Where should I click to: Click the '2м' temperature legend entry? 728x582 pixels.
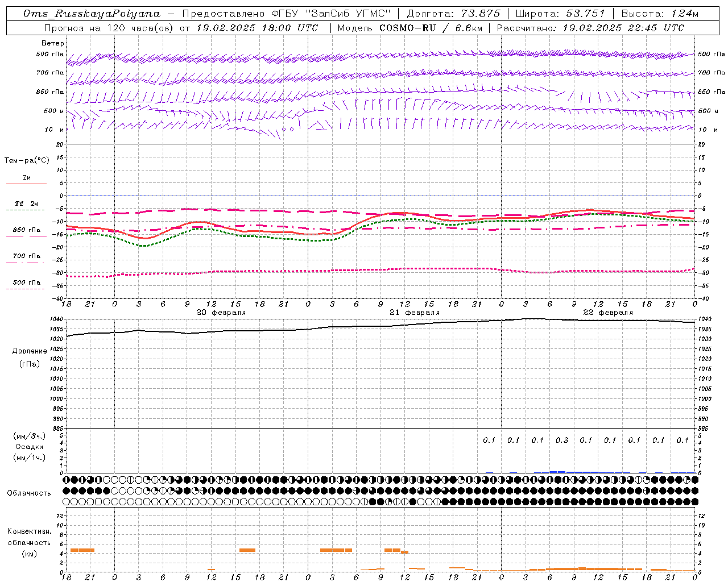pos(27,178)
